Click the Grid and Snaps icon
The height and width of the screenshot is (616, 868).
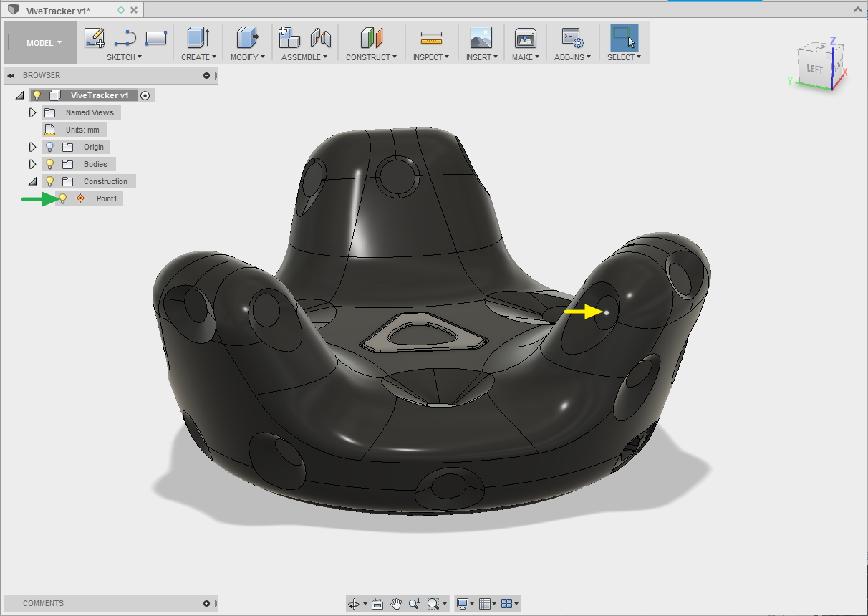(484, 604)
